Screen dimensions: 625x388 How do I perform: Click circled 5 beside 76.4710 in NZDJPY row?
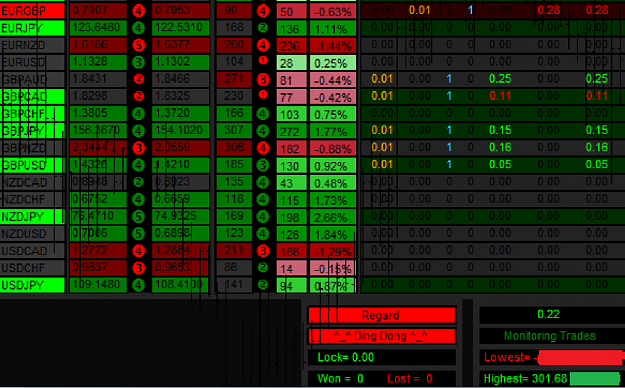pos(138,217)
